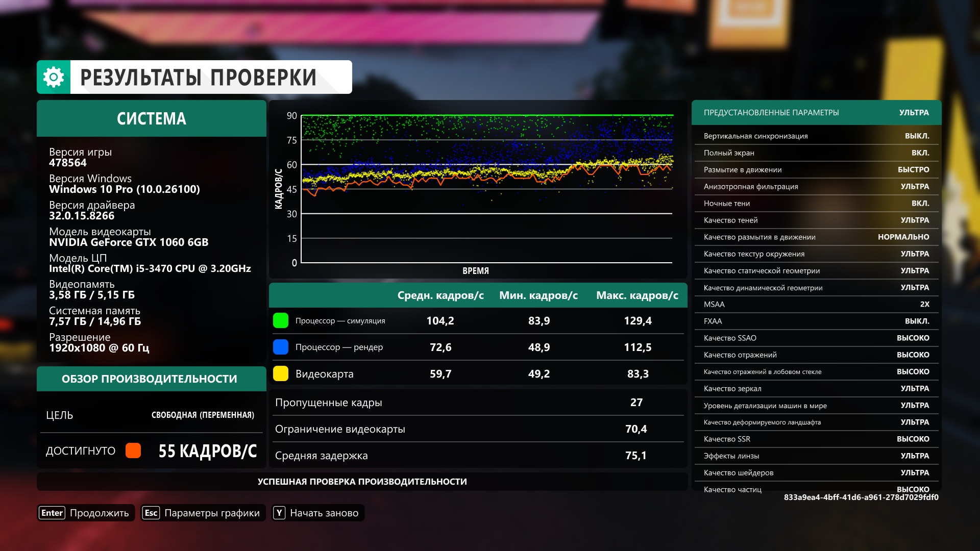Click Качество зеркал row
Image resolution: width=980 pixels, height=551 pixels.
(x=816, y=388)
